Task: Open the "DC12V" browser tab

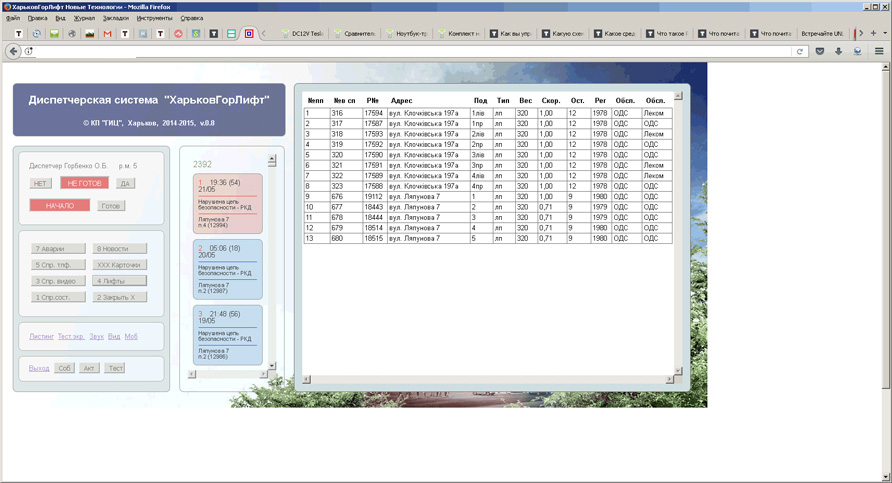Action: [x=301, y=33]
